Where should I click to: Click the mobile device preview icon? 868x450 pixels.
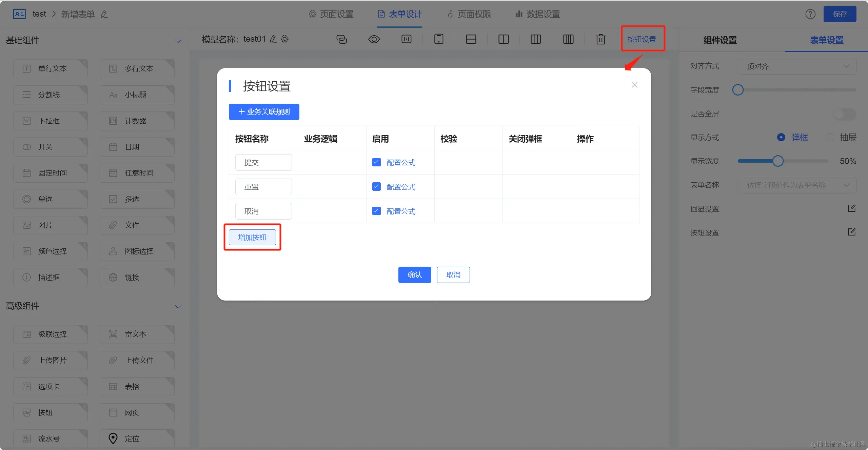point(439,39)
